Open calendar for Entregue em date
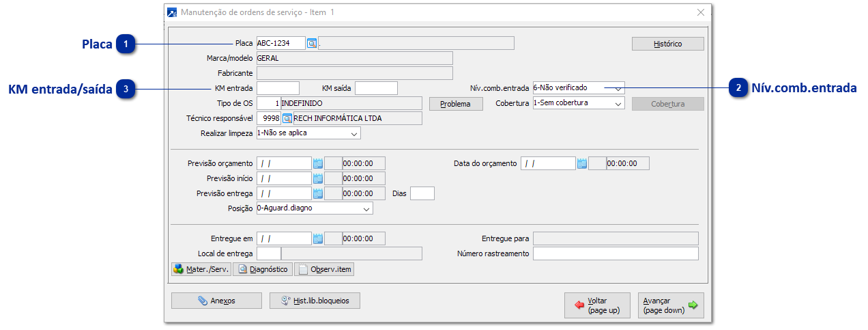868x330 pixels. (x=317, y=239)
